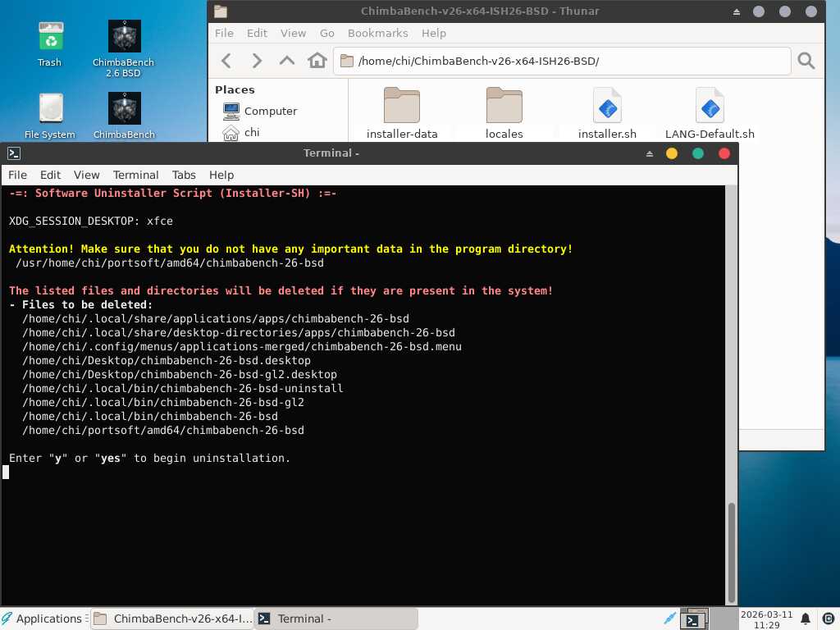Open the Thunar Help menu
This screenshot has height=630, width=840.
(433, 33)
